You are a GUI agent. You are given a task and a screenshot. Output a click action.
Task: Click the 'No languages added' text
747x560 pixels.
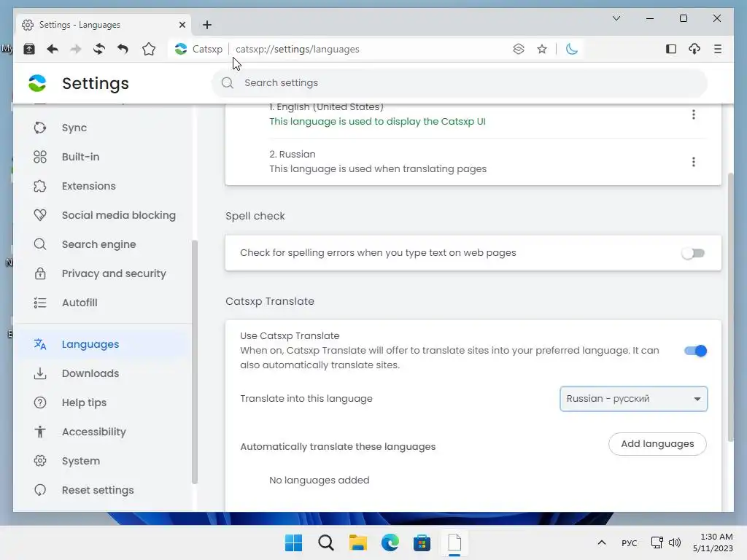pos(320,480)
